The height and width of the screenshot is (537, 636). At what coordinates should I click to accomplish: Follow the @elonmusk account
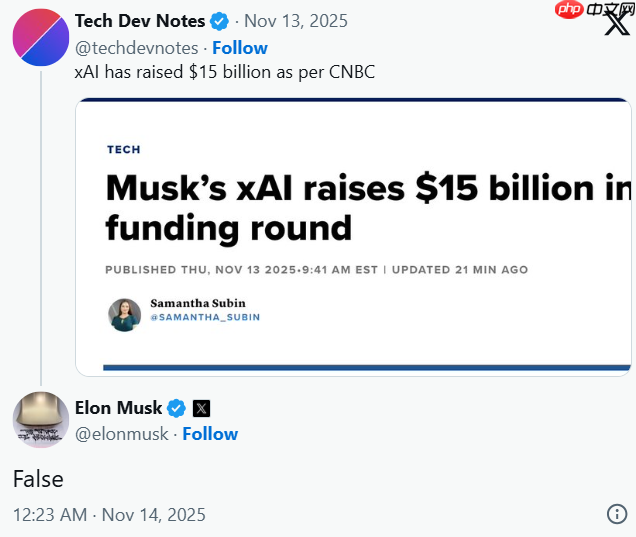(210, 434)
